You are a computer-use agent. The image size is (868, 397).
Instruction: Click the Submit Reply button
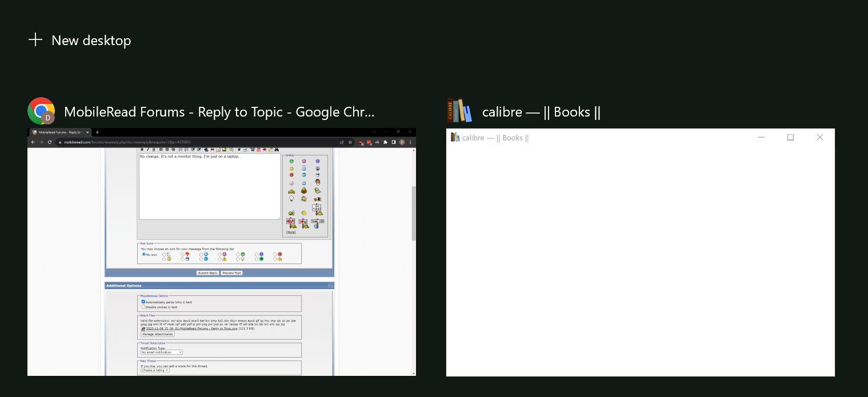tap(207, 273)
